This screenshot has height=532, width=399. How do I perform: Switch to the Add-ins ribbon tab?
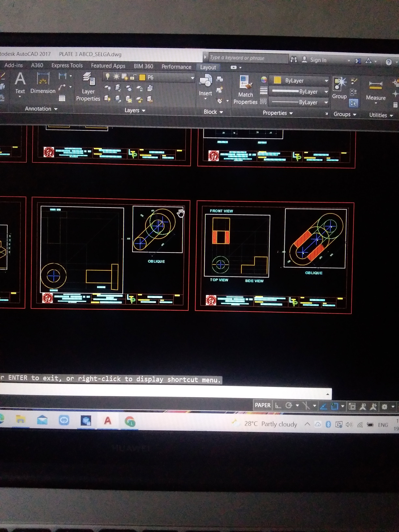(14, 65)
